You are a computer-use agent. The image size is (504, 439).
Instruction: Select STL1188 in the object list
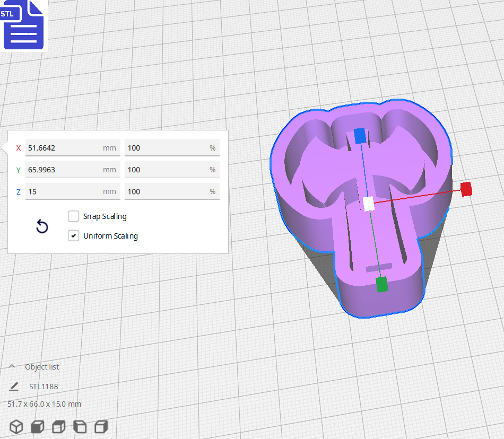tap(44, 387)
